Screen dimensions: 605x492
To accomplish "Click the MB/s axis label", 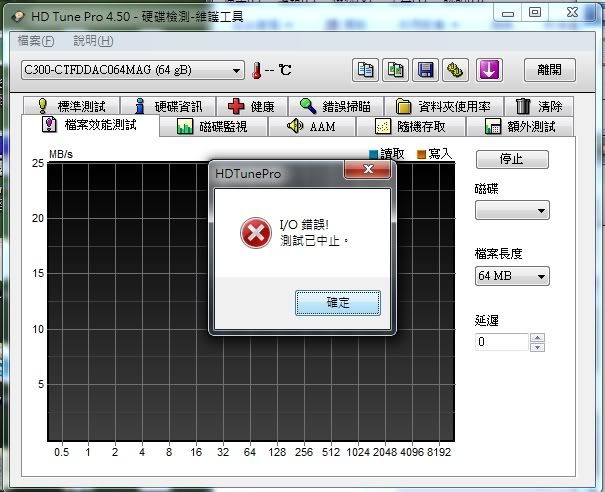I will 61,154.
